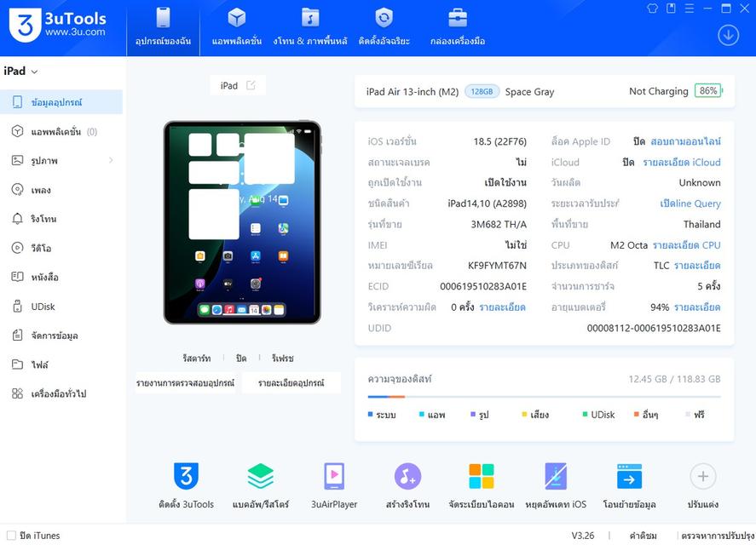Open the downloads arrow circle icon
The height and width of the screenshot is (545, 756).
[x=728, y=35]
